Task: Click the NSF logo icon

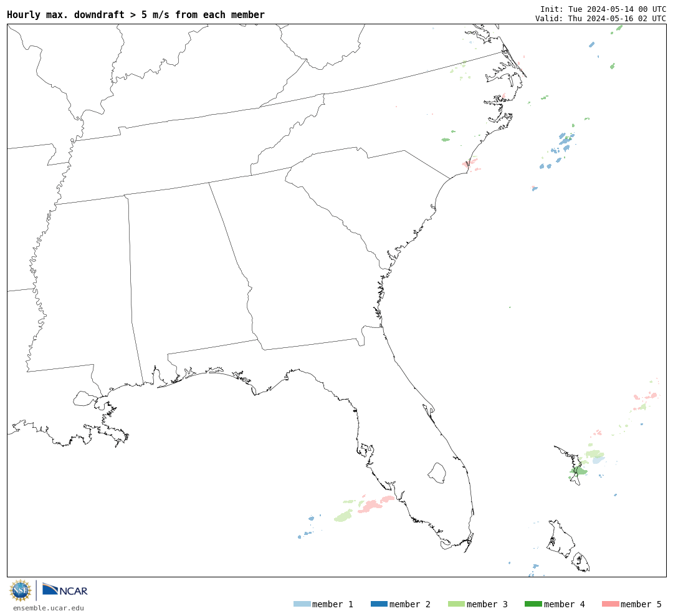Action: (20, 590)
